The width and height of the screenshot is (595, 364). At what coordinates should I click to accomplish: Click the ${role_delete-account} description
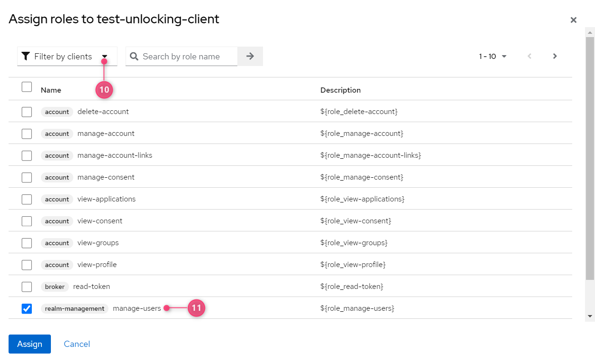(359, 112)
